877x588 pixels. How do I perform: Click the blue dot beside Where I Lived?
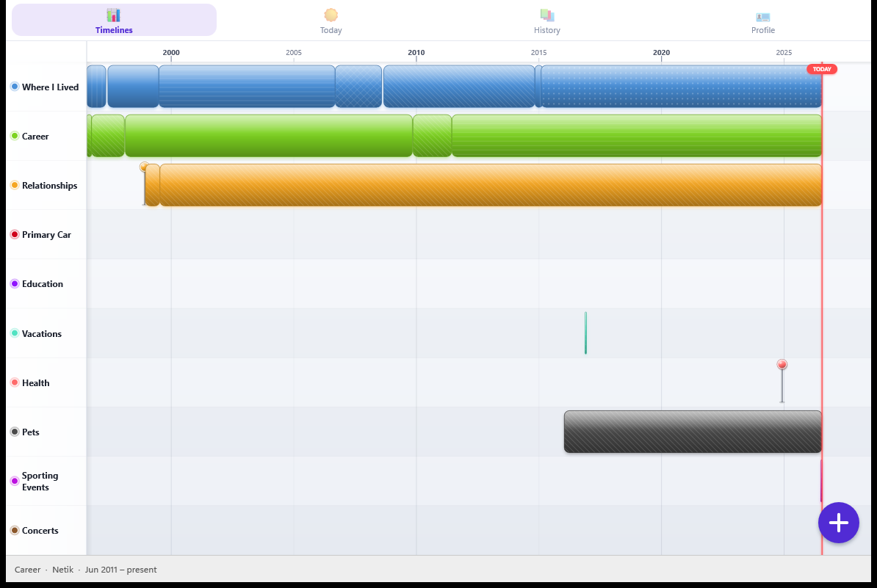coord(15,87)
